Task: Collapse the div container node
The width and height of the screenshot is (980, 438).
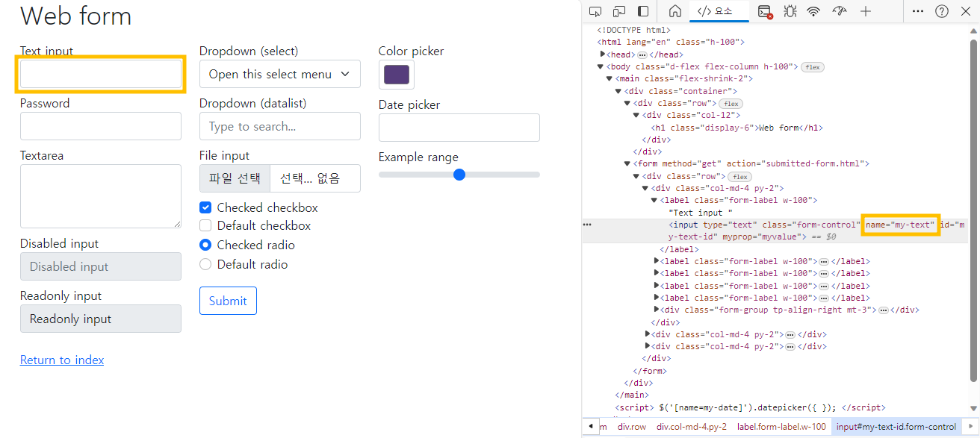Action: point(618,91)
